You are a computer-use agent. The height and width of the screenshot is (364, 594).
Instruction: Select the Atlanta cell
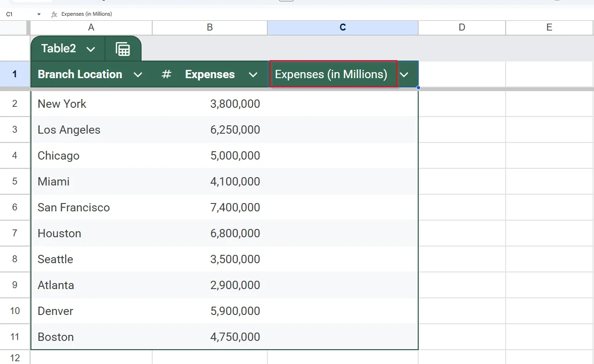91,285
